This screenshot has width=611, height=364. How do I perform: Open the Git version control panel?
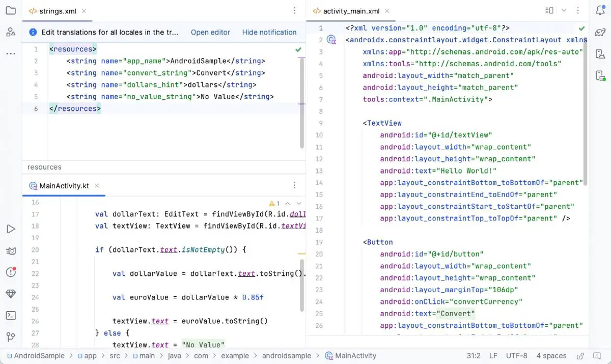click(x=11, y=337)
